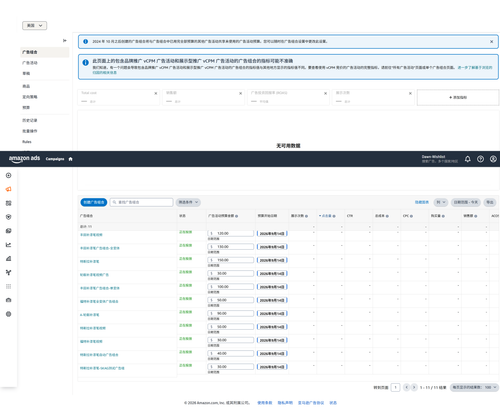Click the Campaigns label in header
This screenshot has width=500, height=411.
pyautogui.click(x=55, y=159)
